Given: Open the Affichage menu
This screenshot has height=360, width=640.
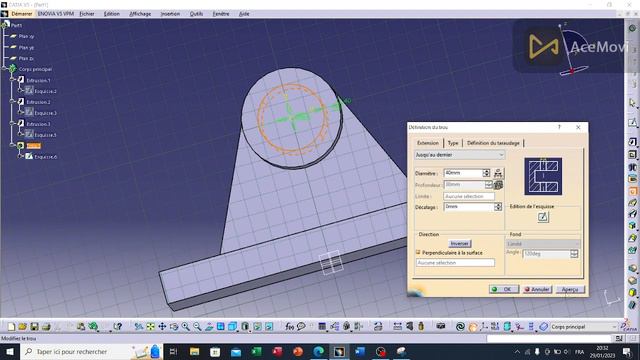Looking at the screenshot, I should click(140, 14).
